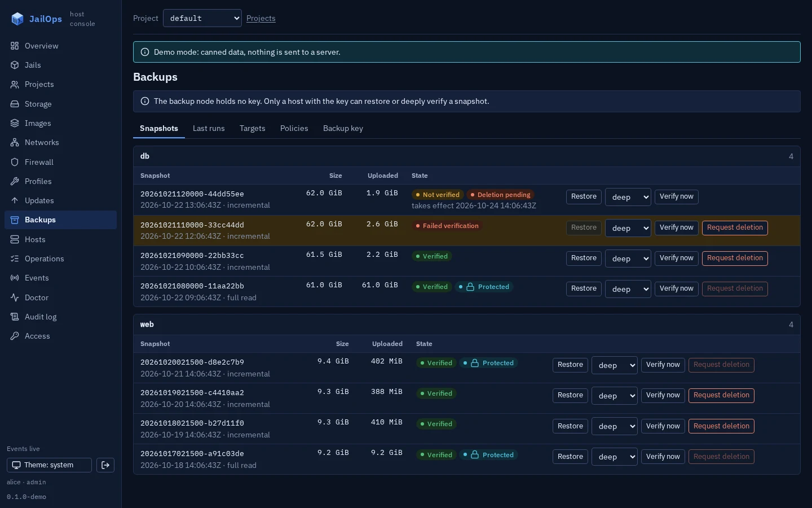Screen dimensions: 812x508
Task: Click the Jails box icon
Action: tap(15, 65)
